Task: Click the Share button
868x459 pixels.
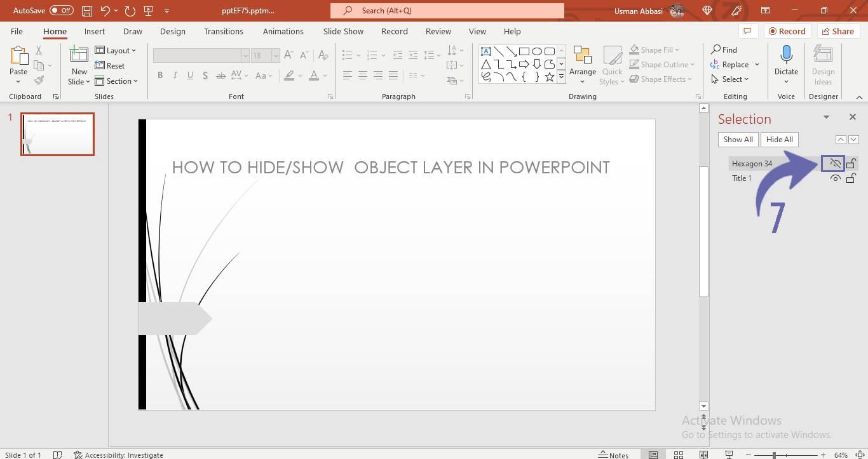Action: click(837, 31)
